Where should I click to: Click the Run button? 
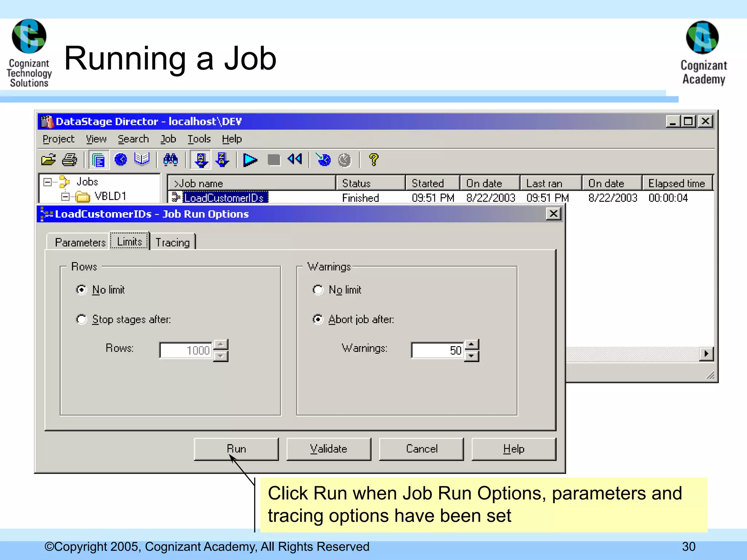[236, 449]
